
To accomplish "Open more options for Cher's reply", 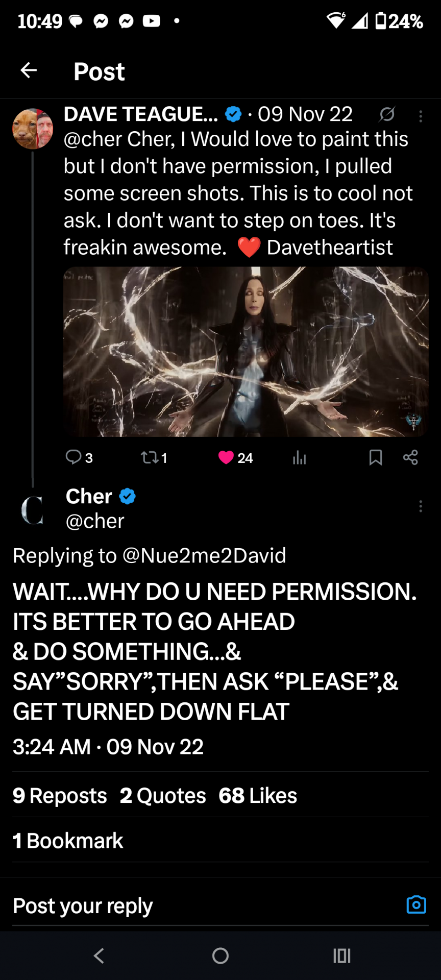I will [x=421, y=506].
